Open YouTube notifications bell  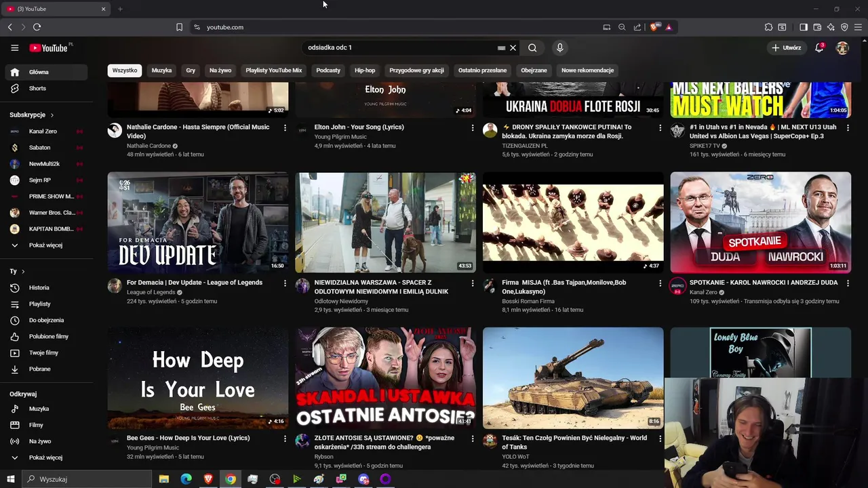click(x=819, y=47)
